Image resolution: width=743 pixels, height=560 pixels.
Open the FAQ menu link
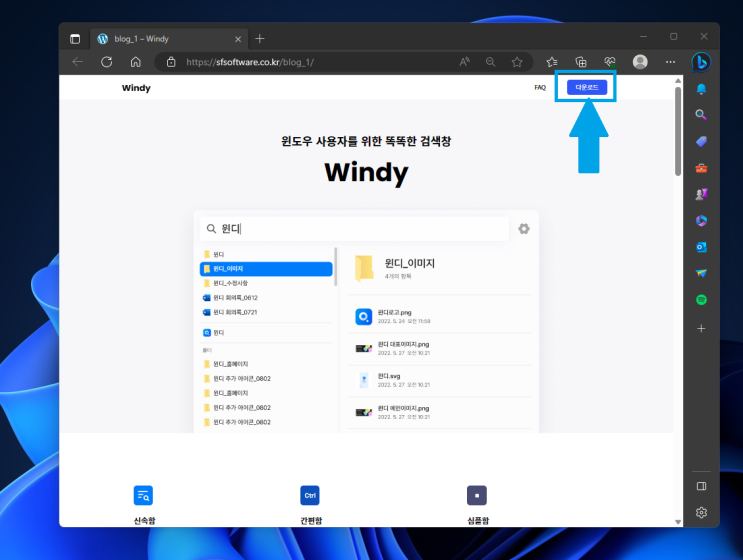pyautogui.click(x=540, y=88)
